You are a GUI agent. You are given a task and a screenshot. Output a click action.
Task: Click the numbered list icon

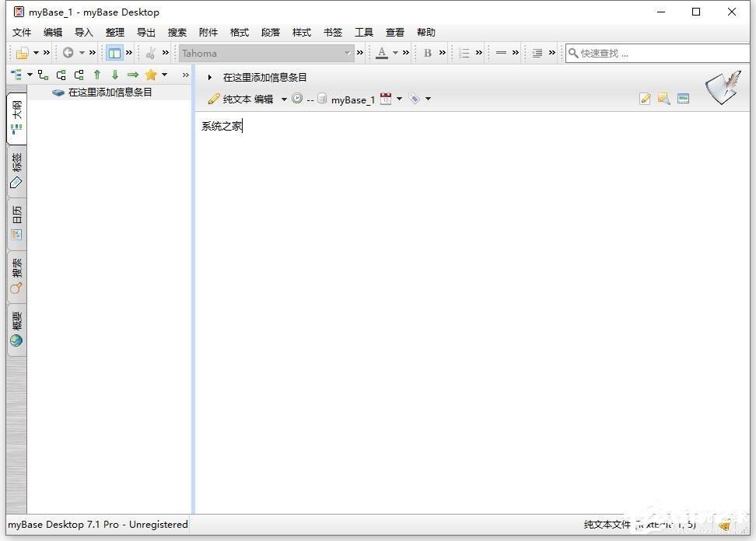464,53
